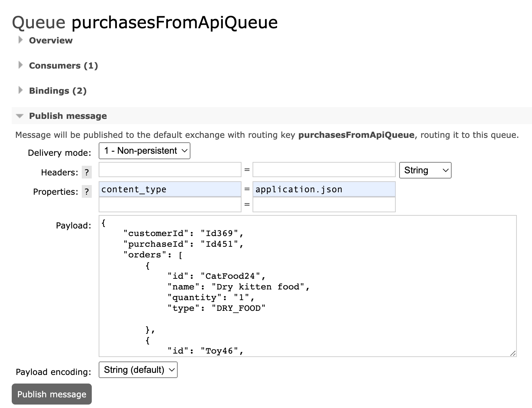Viewport: 532px width, 408px height.
Task: Click the Overview disclosure triangle
Action: click(20, 40)
